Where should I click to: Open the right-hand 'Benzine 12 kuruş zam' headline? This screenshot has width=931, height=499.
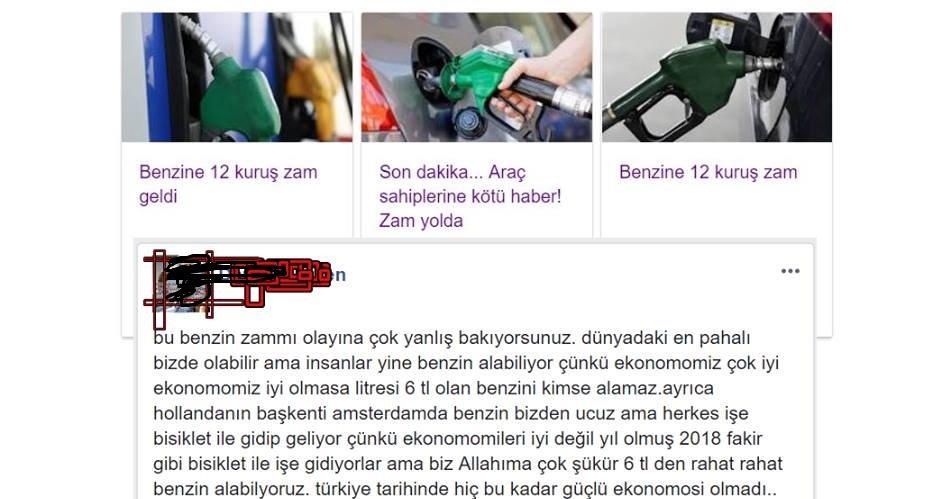click(x=708, y=172)
